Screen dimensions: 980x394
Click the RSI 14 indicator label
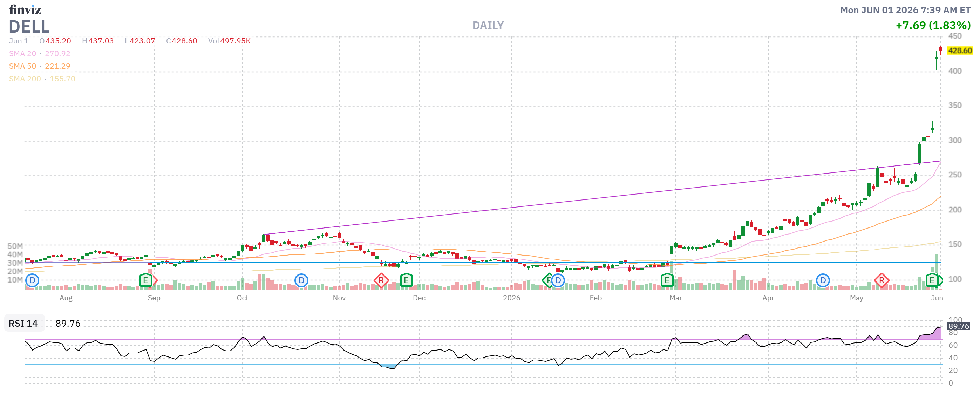coord(23,323)
